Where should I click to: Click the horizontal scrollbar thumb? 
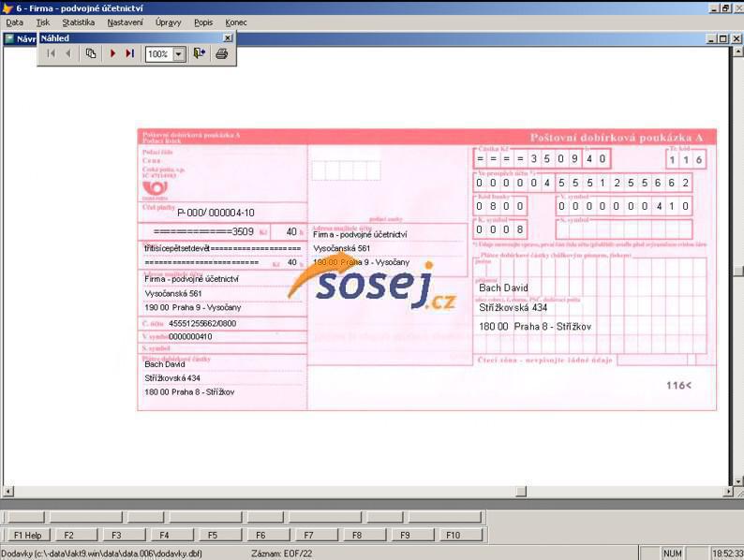[521, 492]
